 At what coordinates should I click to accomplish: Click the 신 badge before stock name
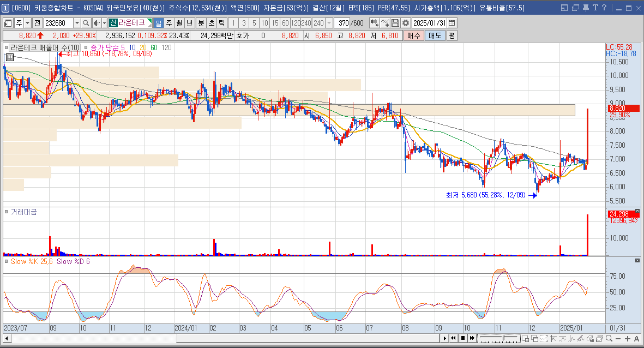(x=113, y=23)
